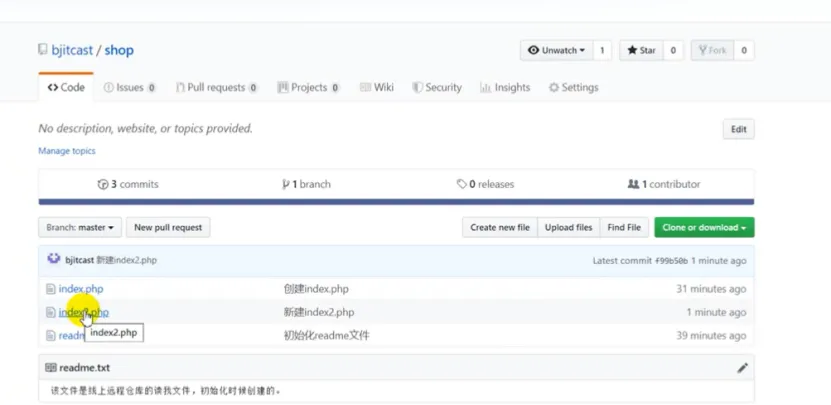Open the latest commit message 新建index2.php

pos(127,260)
